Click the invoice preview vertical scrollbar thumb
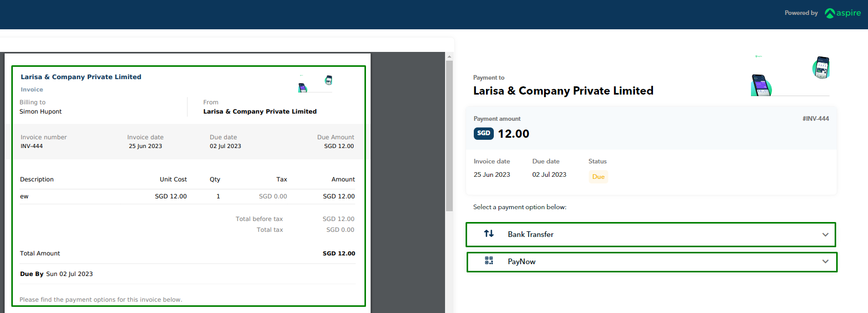Screen dimensions: 868x313 tap(449, 136)
